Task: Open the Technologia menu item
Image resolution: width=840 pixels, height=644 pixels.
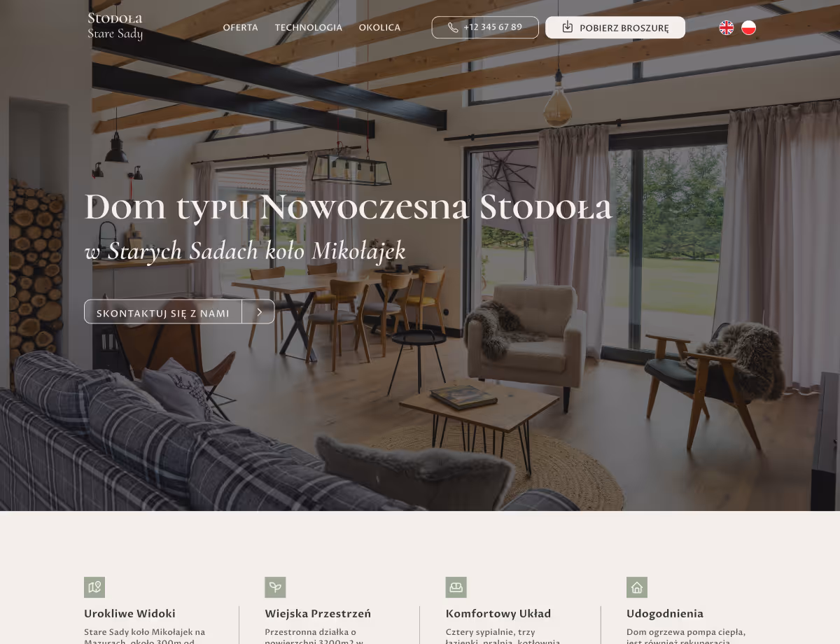Action: (309, 28)
